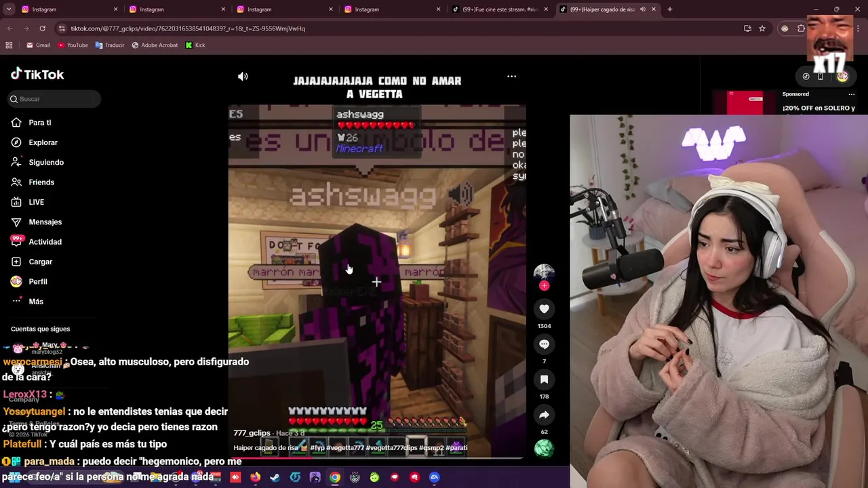Open the YouTube bookmark
Image resolution: width=868 pixels, height=488 pixels.
(x=73, y=45)
